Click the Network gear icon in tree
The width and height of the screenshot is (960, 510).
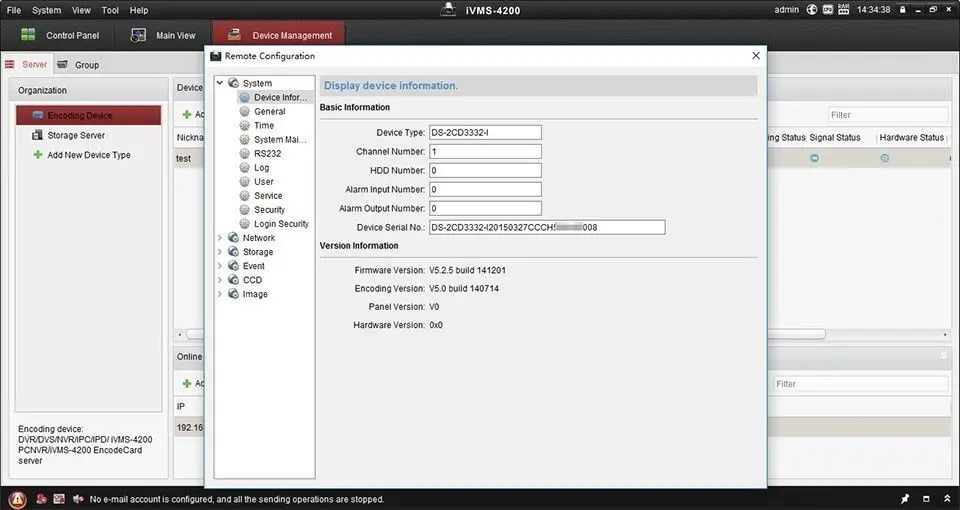233,238
